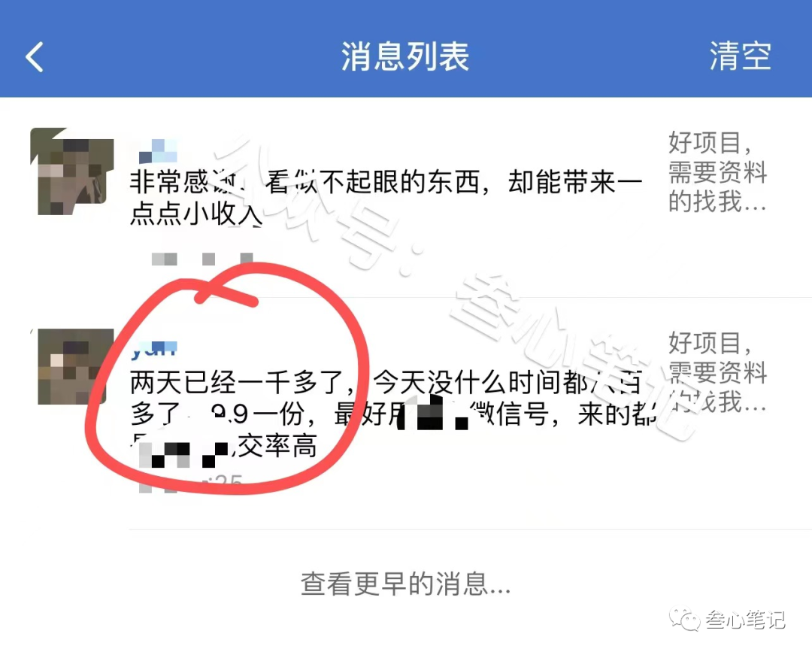This screenshot has width=812, height=655.
Task: Tap the 清空 button in the header
Action: (740, 56)
